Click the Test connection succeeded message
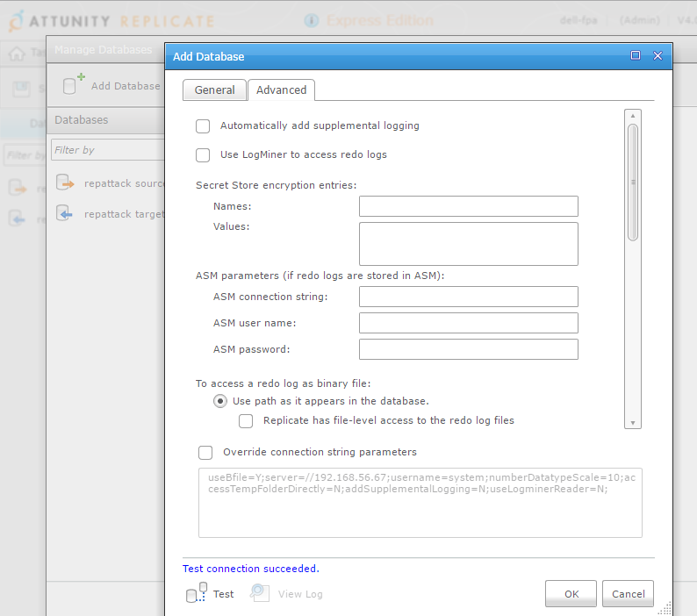Viewport: 697px width, 616px height. click(x=251, y=569)
